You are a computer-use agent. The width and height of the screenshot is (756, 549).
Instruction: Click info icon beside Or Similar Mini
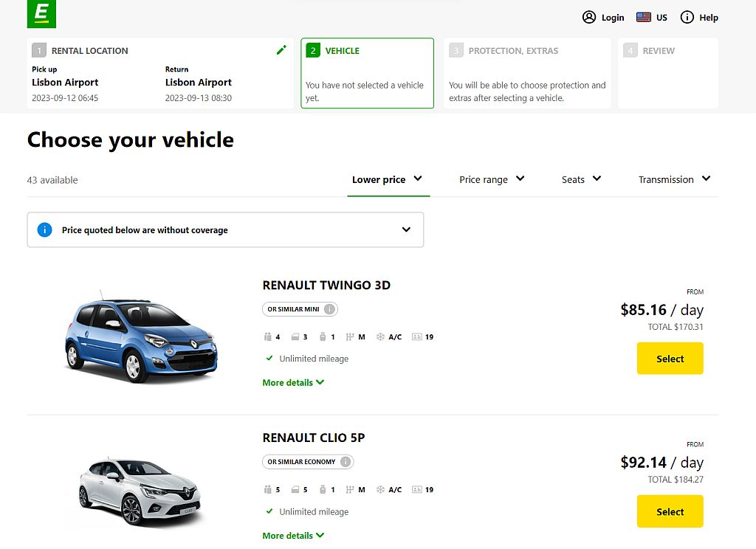pos(329,309)
